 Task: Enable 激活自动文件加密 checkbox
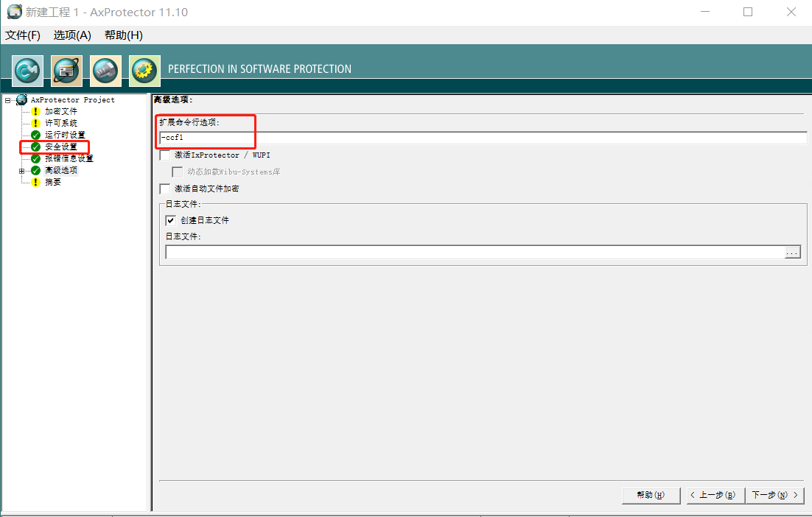click(x=164, y=189)
